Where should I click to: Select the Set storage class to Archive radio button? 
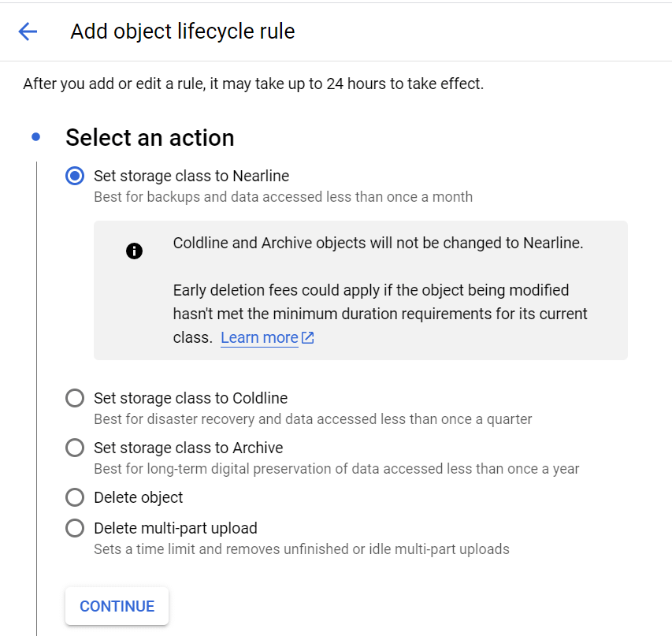tap(75, 448)
